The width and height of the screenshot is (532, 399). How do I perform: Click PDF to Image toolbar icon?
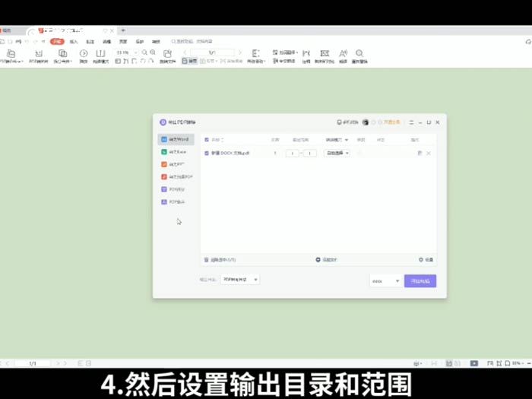(39, 56)
